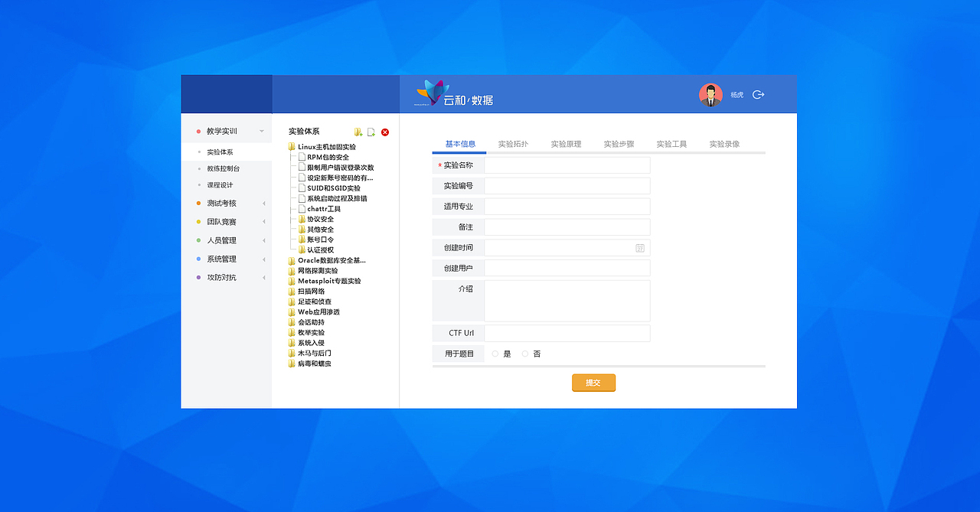Select the 否 radio button for 用于题目
Screen dimensions: 980x512
525,354
